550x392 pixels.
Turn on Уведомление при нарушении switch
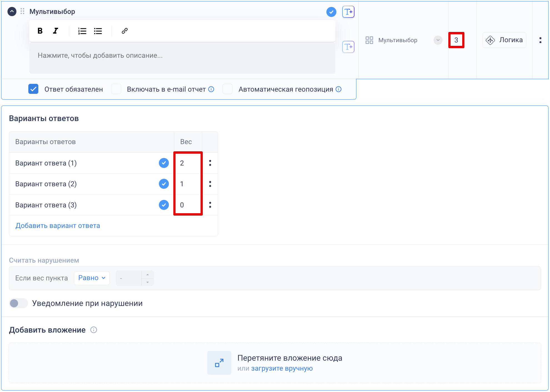point(18,303)
